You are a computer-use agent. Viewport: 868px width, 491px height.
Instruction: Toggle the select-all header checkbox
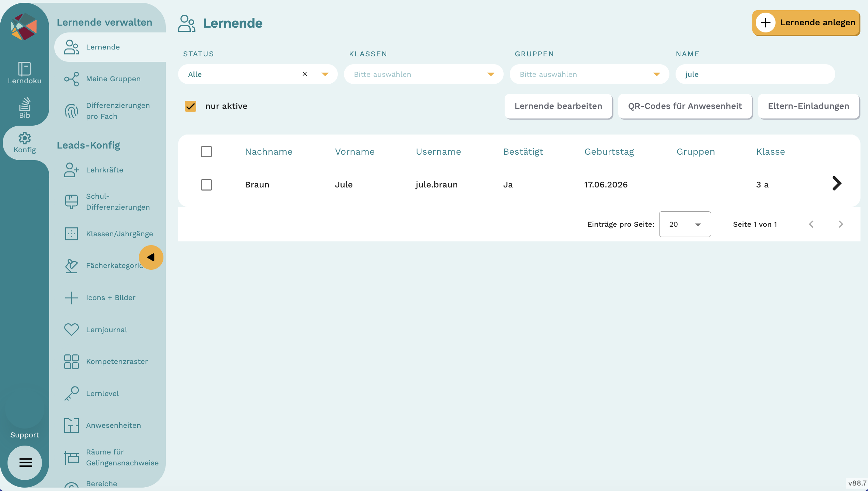point(206,152)
